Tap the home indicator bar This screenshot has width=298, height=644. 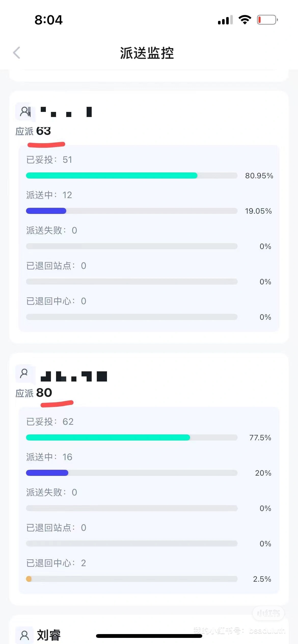coord(149,636)
